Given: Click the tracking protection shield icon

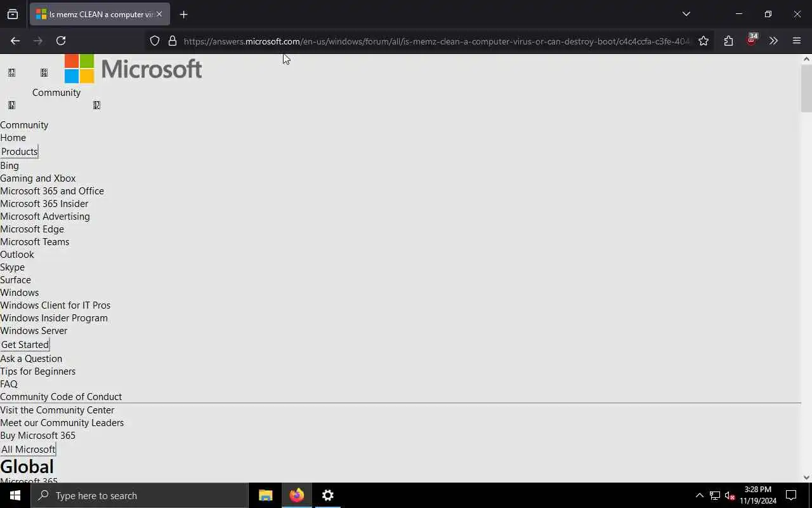Looking at the screenshot, I should 155,41.
